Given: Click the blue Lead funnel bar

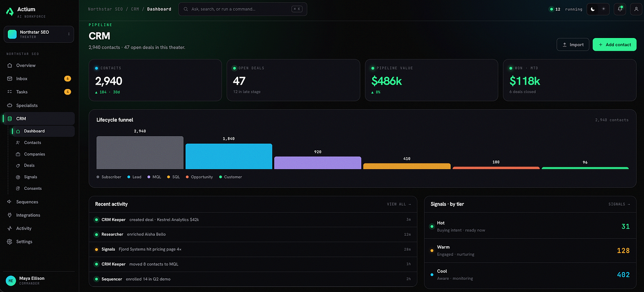Looking at the screenshot, I should tap(229, 156).
